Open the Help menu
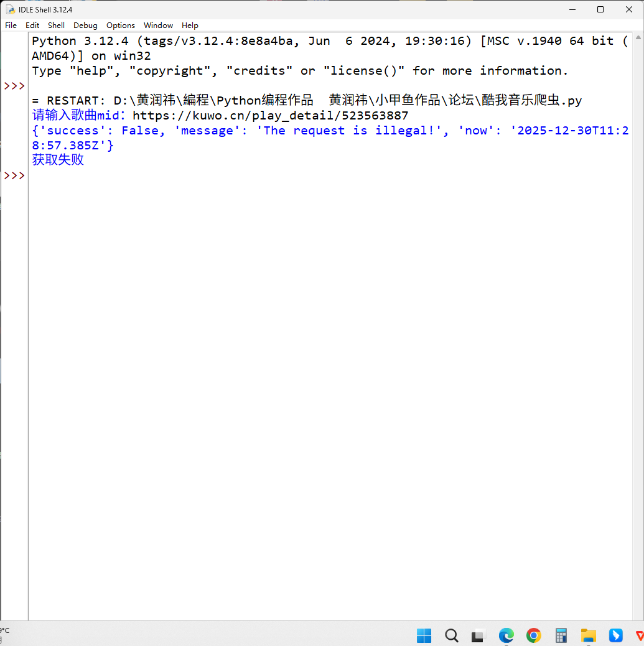The height and width of the screenshot is (646, 644). (190, 26)
